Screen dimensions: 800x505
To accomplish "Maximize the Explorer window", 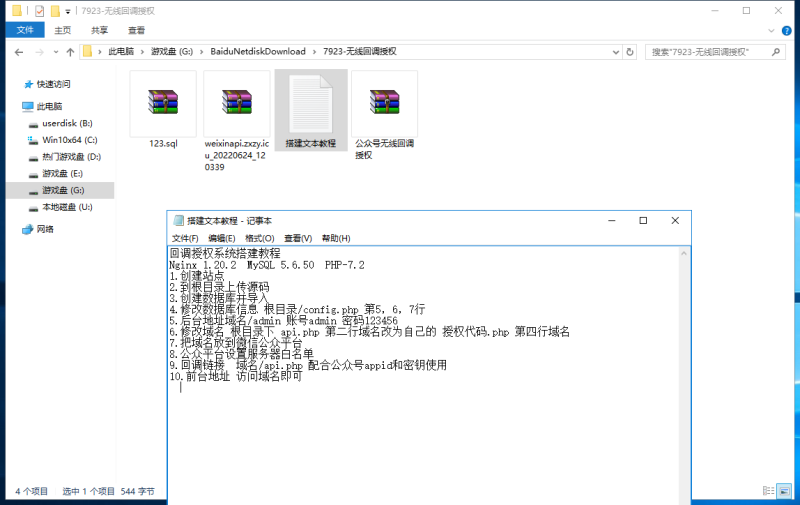I will (x=746, y=11).
